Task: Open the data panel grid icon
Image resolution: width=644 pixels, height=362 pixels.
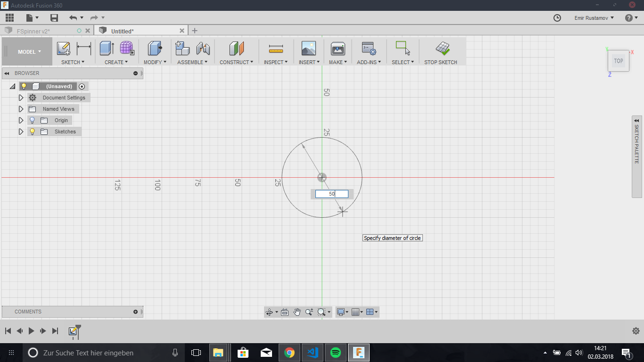Action: click(x=10, y=18)
